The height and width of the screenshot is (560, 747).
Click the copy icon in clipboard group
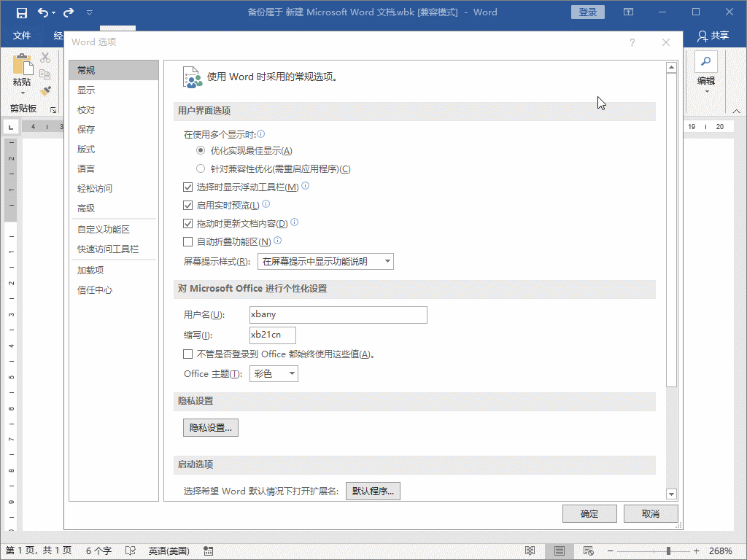point(45,74)
